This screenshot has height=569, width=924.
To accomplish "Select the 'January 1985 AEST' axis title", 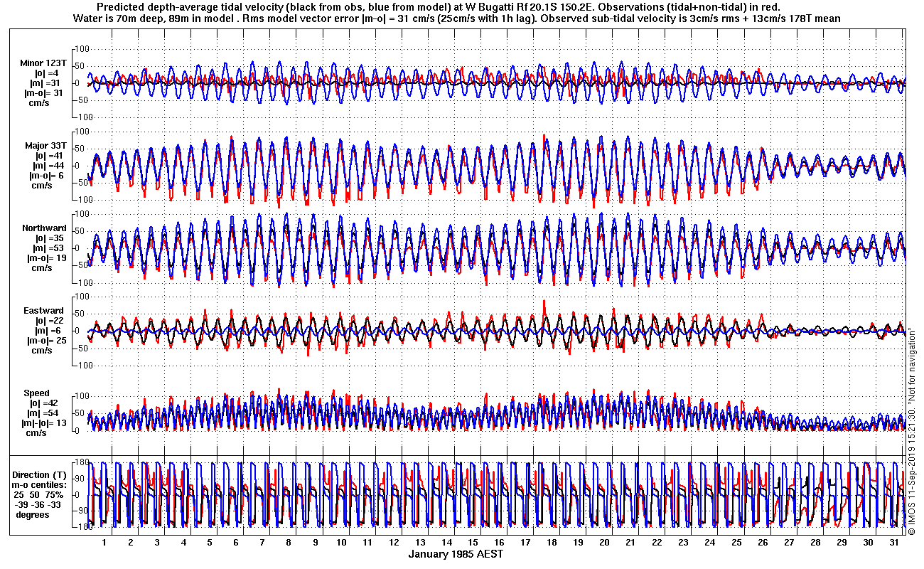I will click(456, 554).
